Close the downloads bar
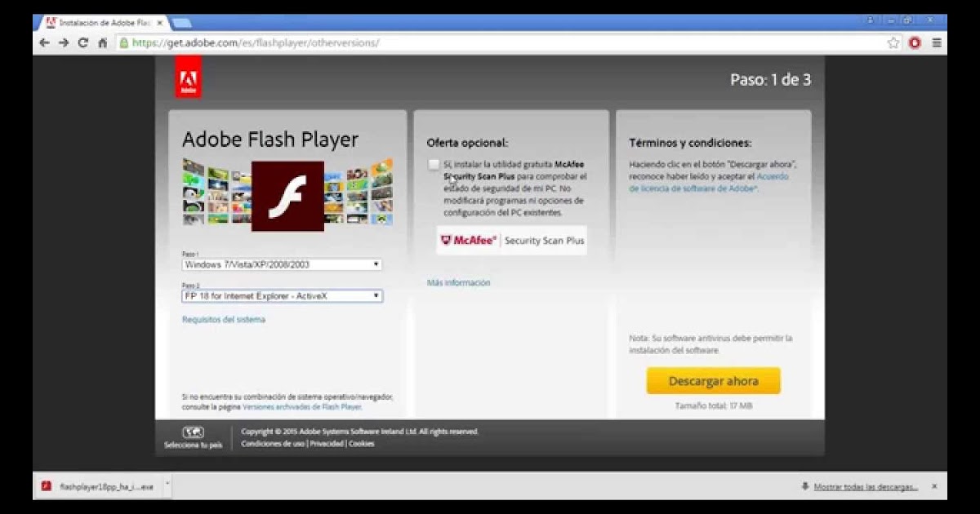 click(x=934, y=486)
